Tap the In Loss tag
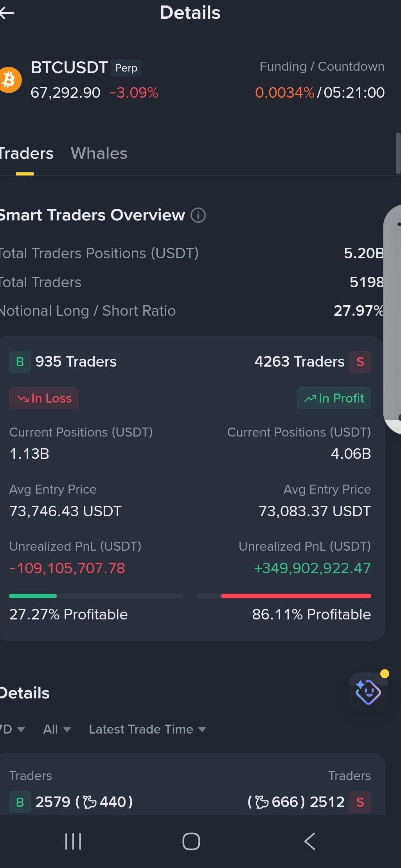 [44, 398]
